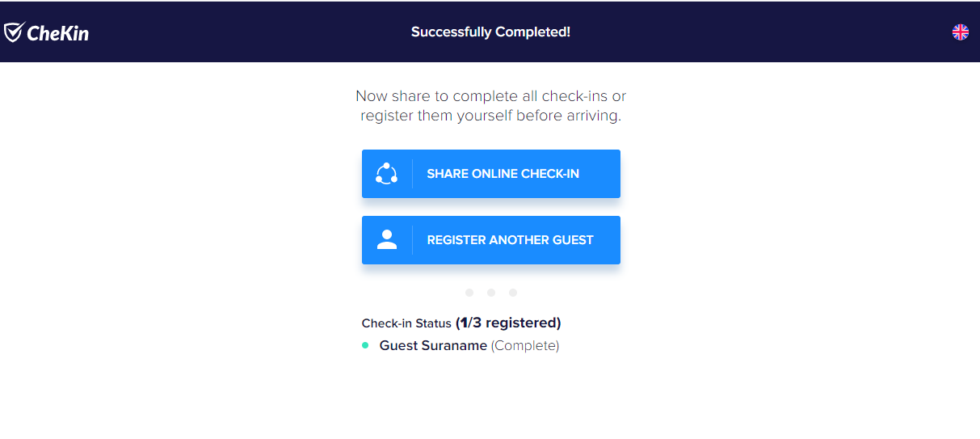Click the share icon on the blue button

[x=387, y=174]
